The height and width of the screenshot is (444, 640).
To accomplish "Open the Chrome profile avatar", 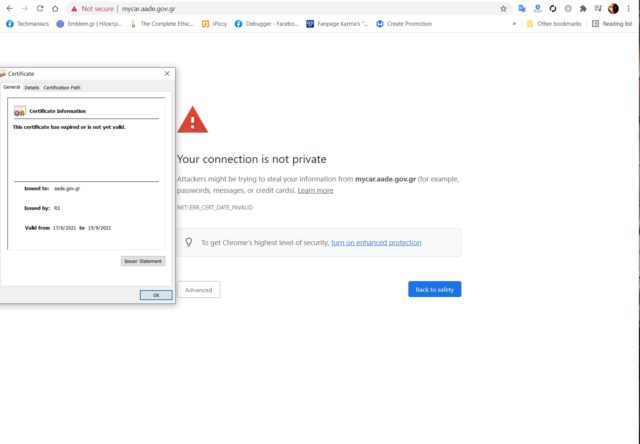I will [613, 9].
